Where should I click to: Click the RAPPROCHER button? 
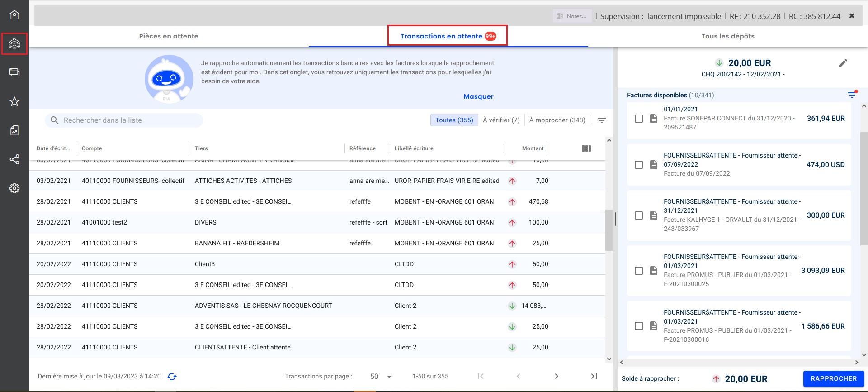pos(834,378)
